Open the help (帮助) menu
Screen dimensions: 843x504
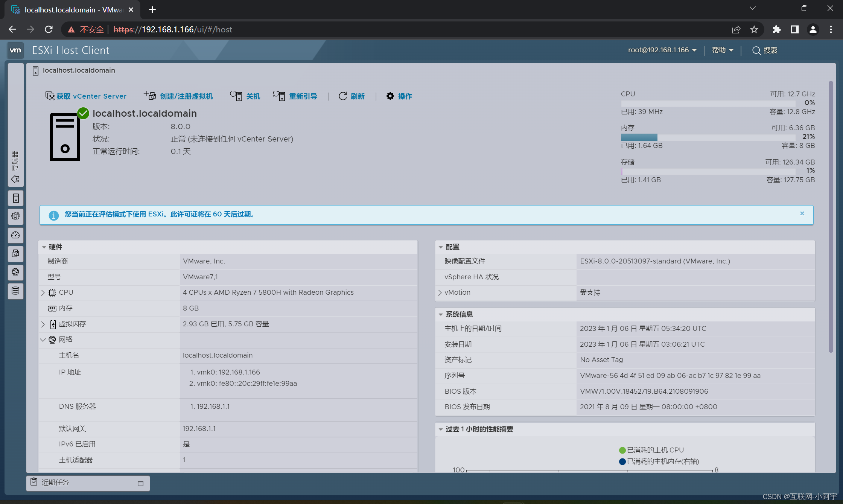click(x=722, y=50)
